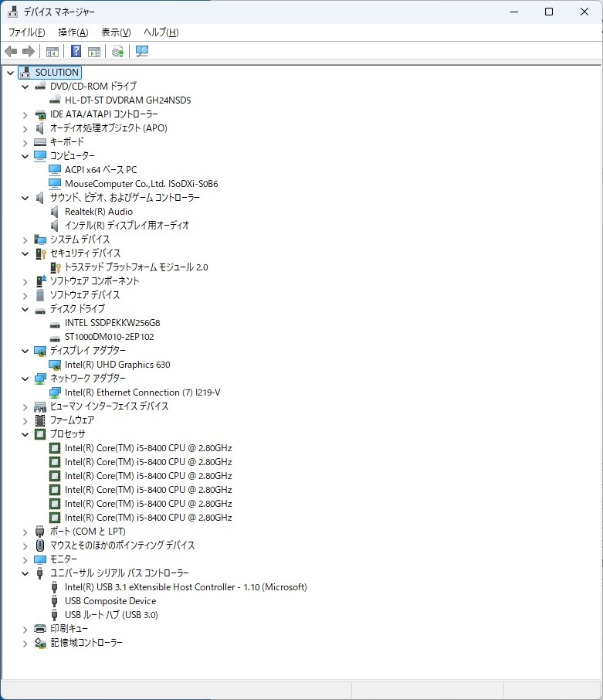Click the Realtek(R) Audio speaker icon

(54, 212)
